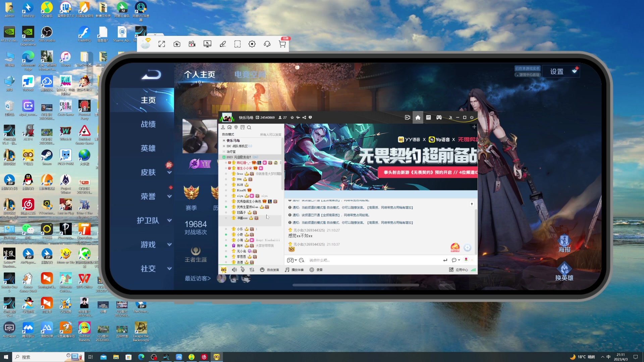644x362 pixels.
Task: Open the 海报 poster button
Action: pos(564,244)
